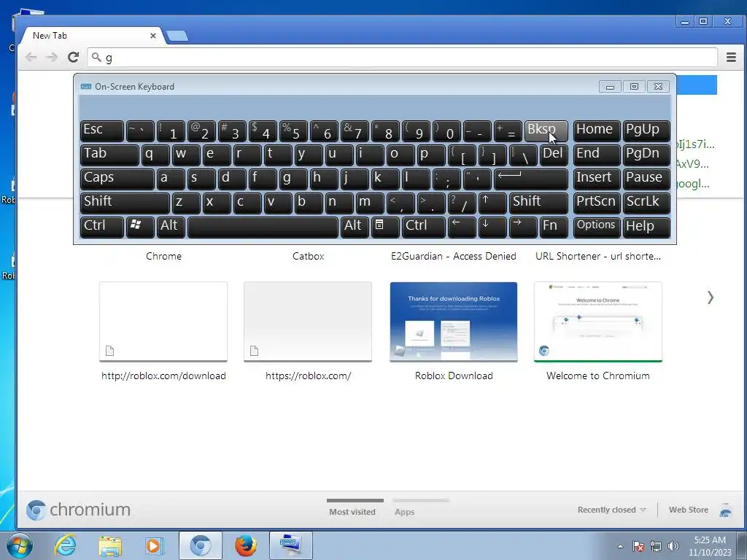The width and height of the screenshot is (747, 560).
Task: Hit the Bksp key on On-Screen Keyboard
Action: pos(546,131)
